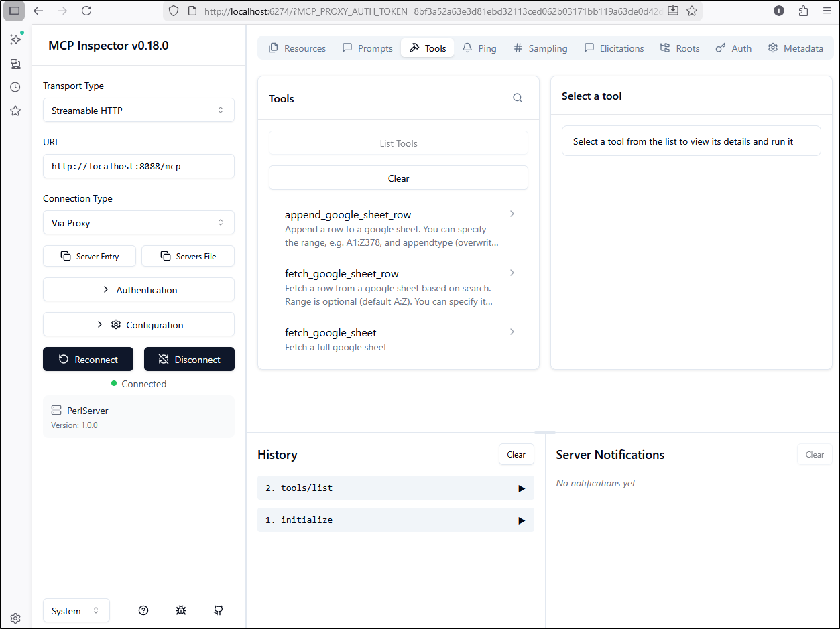Click the search icon in Tools panel

point(517,98)
